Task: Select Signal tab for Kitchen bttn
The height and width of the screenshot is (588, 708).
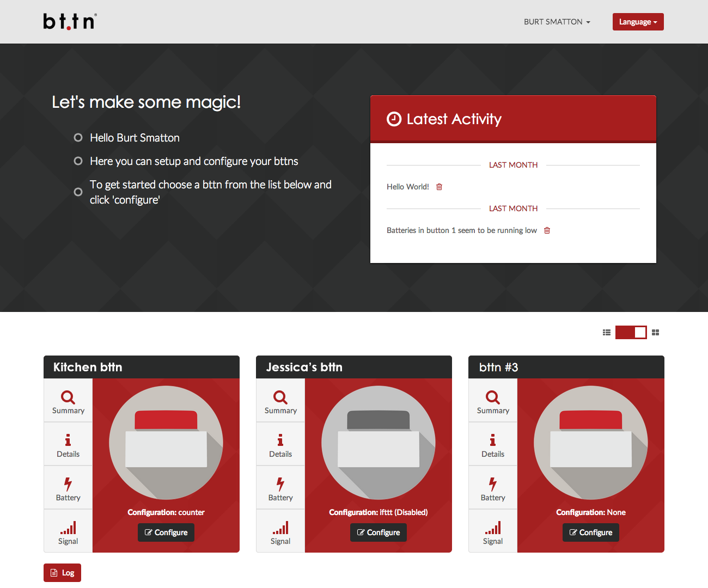Action: (68, 532)
